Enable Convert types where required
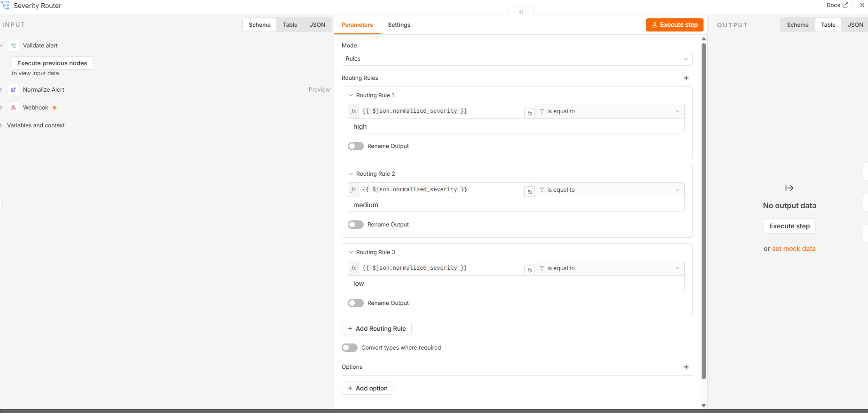The image size is (868, 413). (x=350, y=348)
